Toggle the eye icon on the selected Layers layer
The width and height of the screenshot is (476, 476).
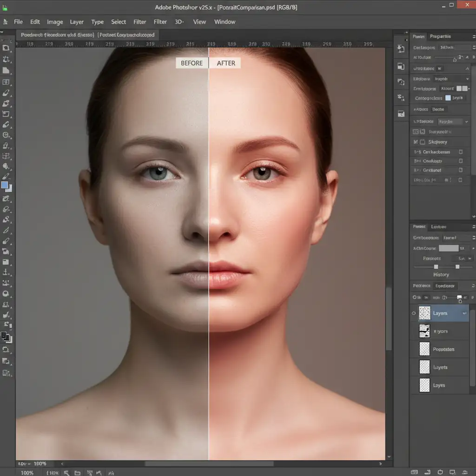coord(414,313)
